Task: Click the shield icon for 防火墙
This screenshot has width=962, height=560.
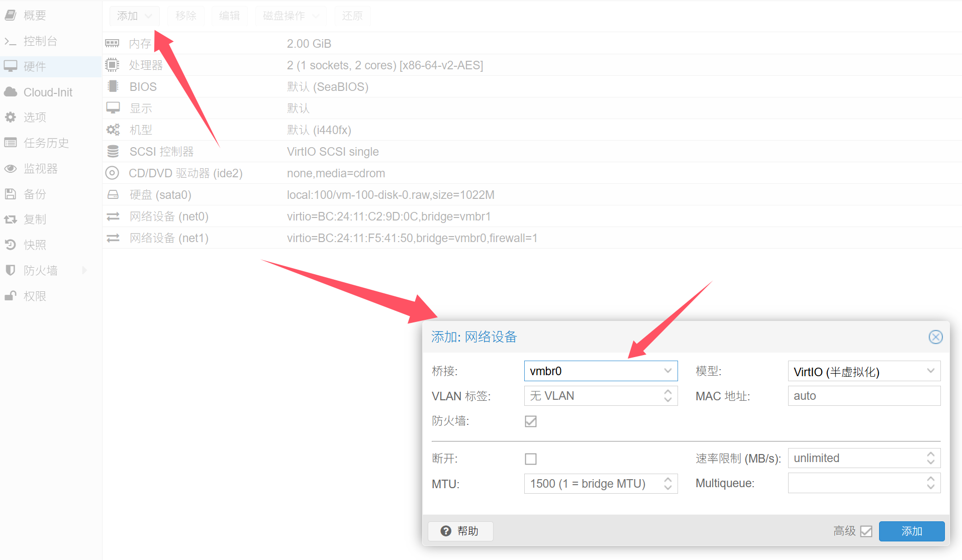Action: point(11,270)
